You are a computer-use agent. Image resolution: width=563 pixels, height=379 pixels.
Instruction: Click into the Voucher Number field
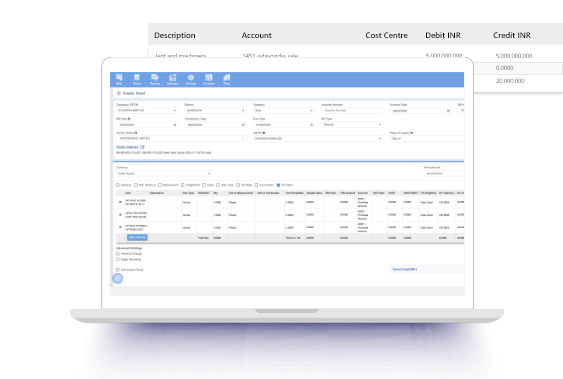click(x=352, y=111)
